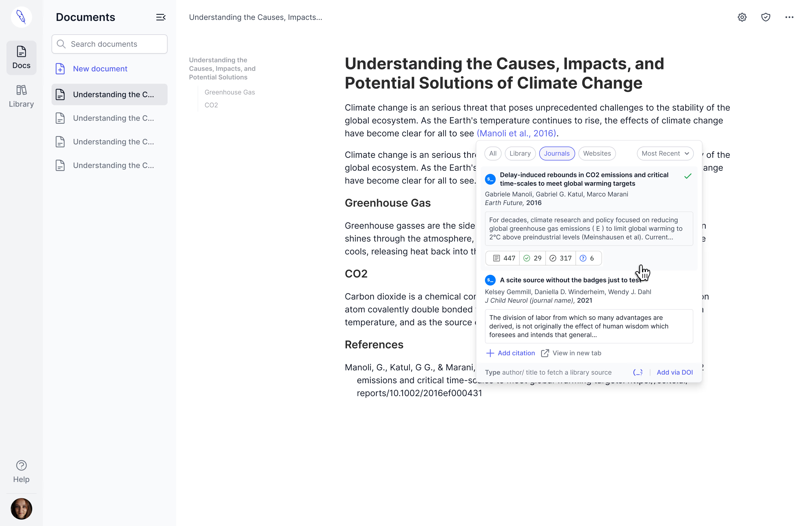Open the settings gear icon
812x526 pixels.
coord(742,17)
